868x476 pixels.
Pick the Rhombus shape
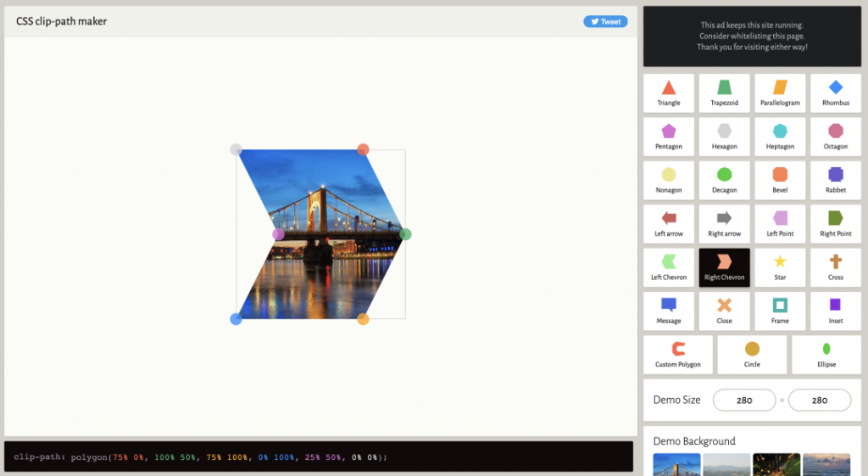(835, 93)
